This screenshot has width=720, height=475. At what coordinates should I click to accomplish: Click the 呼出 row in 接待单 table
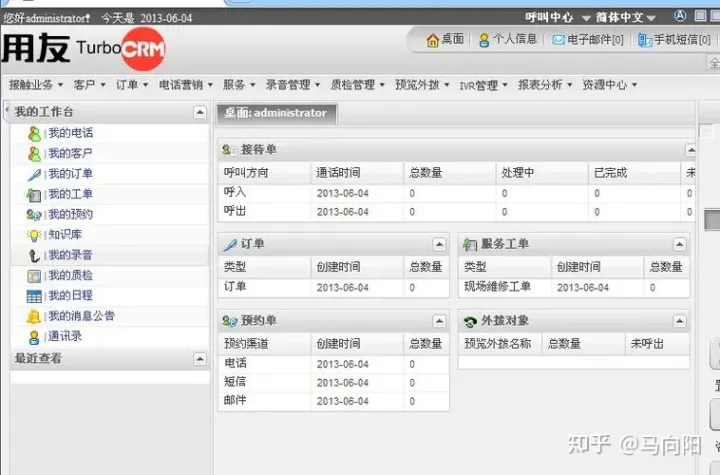[x=456, y=212]
